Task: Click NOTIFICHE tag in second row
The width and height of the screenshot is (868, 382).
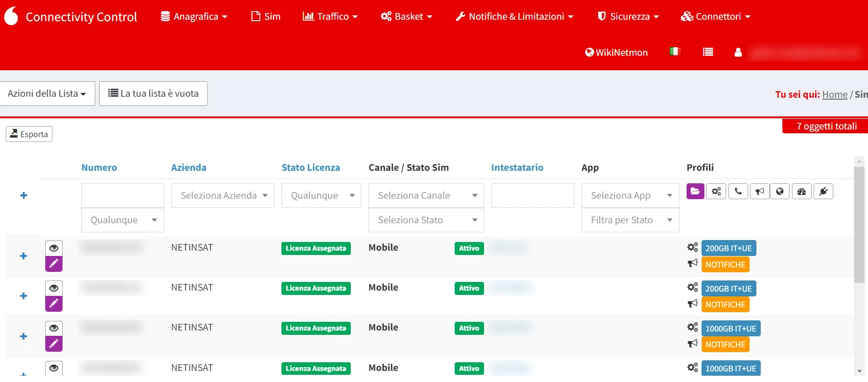Action: click(725, 305)
